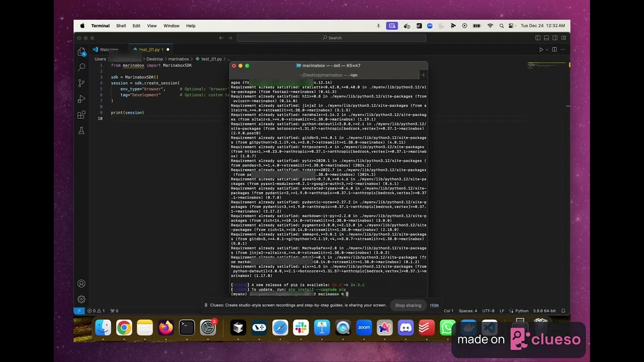Open Safari from the Dock
The height and width of the screenshot is (362, 644).
[x=280, y=327]
